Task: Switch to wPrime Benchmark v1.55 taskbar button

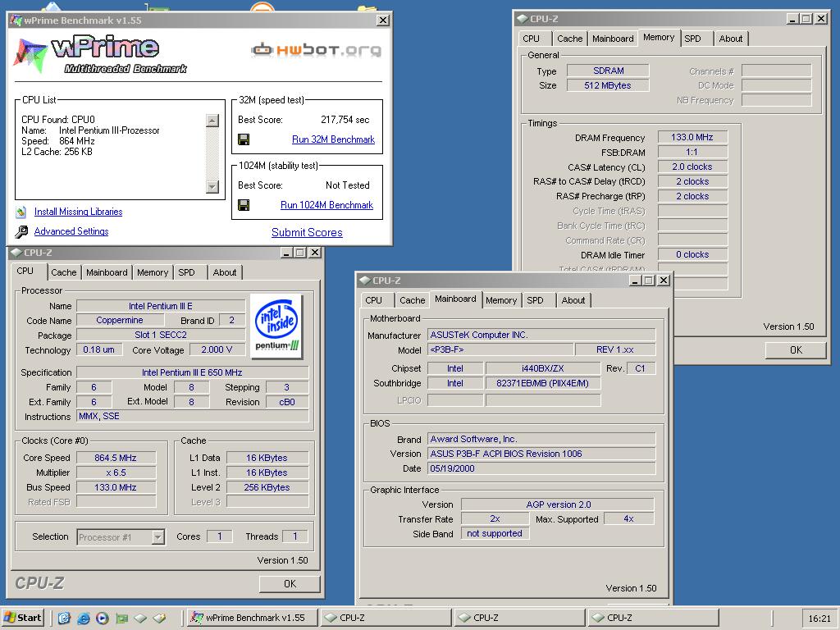Action: (x=253, y=618)
